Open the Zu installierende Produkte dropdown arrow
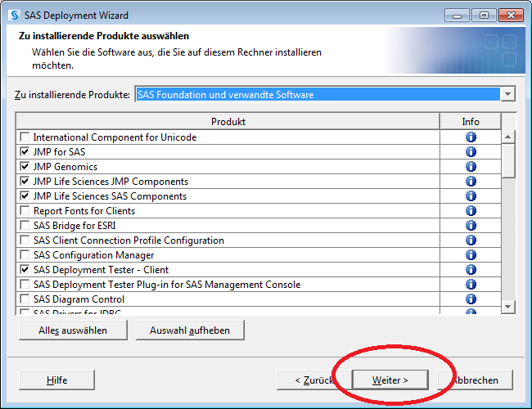This screenshot has height=409, width=532. (x=507, y=94)
